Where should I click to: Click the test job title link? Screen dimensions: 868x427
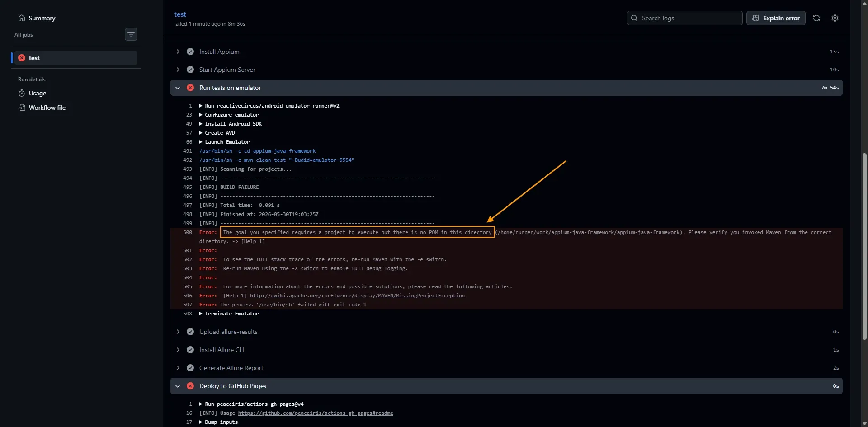tap(180, 14)
